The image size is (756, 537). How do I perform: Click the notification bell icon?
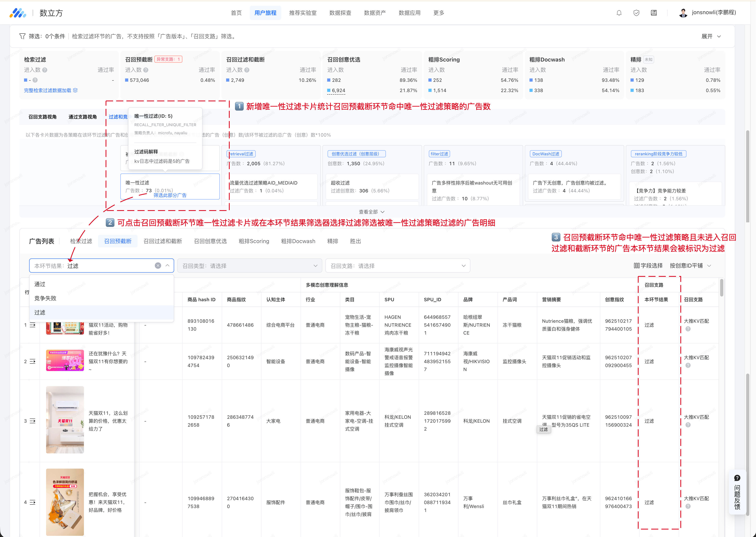tap(619, 13)
